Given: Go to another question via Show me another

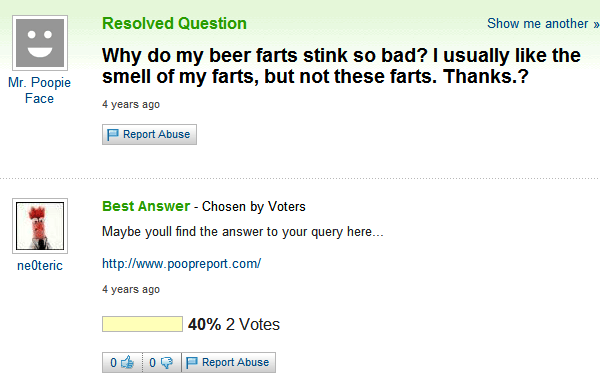Looking at the screenshot, I should (543, 24).
